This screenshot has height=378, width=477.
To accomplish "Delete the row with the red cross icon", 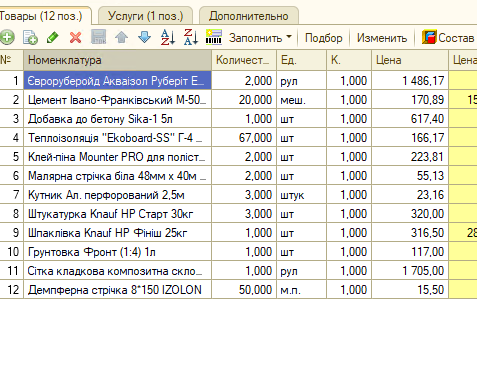I will pyautogui.click(x=76, y=37).
